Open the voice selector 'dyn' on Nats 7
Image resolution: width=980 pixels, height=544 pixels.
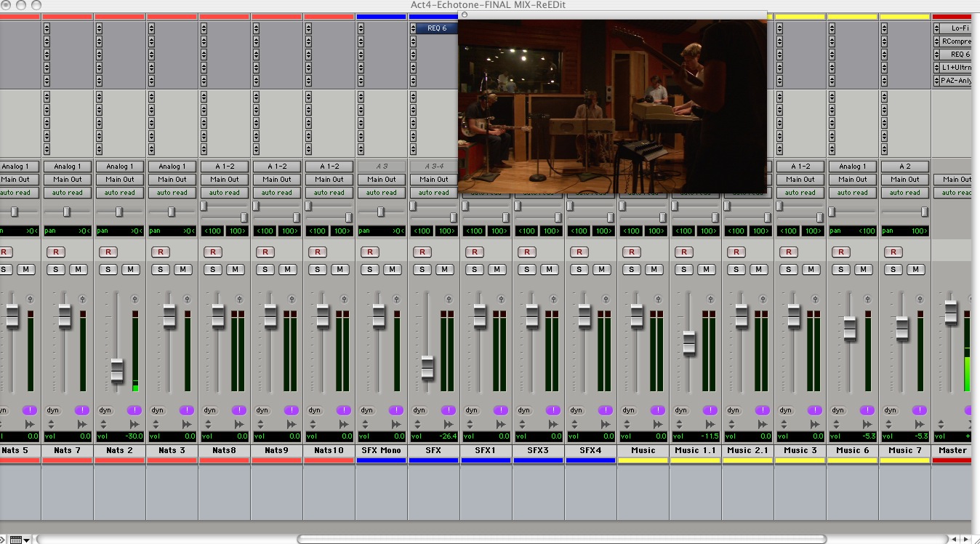pyautogui.click(x=53, y=410)
